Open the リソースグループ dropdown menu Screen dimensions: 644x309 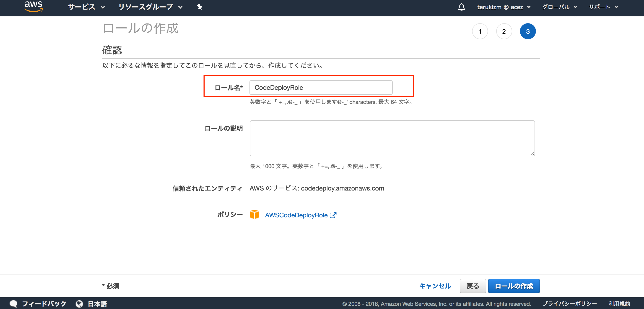[150, 7]
